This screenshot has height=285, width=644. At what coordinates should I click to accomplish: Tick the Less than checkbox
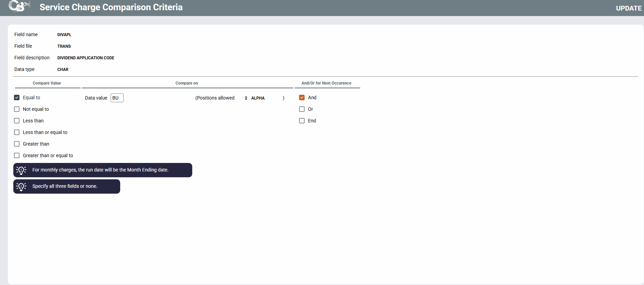17,121
